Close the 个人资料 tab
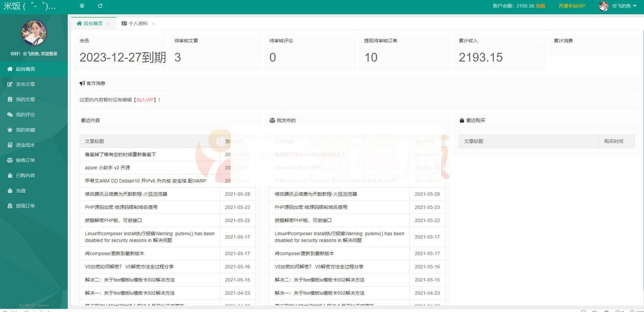Screen dimensions: 644x312 click(x=154, y=24)
